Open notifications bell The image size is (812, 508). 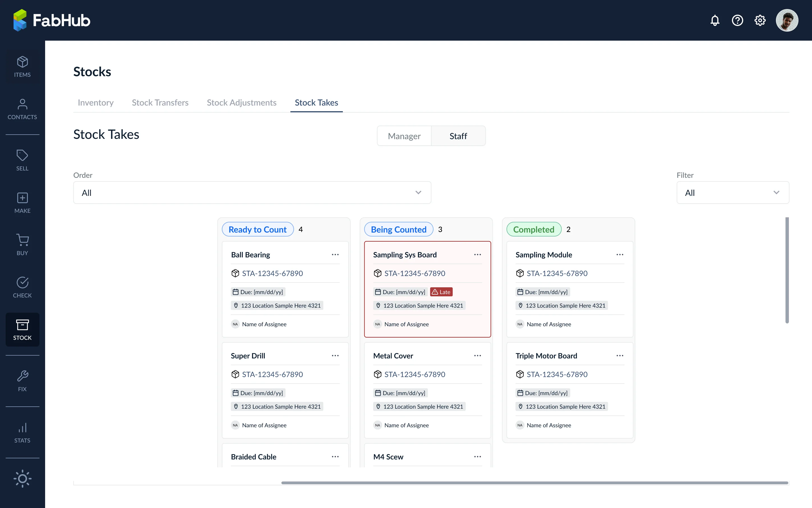click(715, 21)
